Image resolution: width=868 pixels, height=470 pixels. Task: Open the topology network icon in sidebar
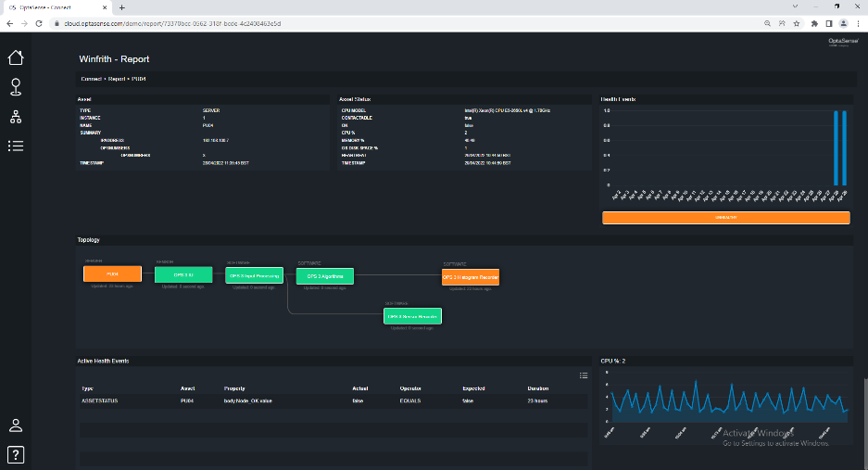coord(15,117)
